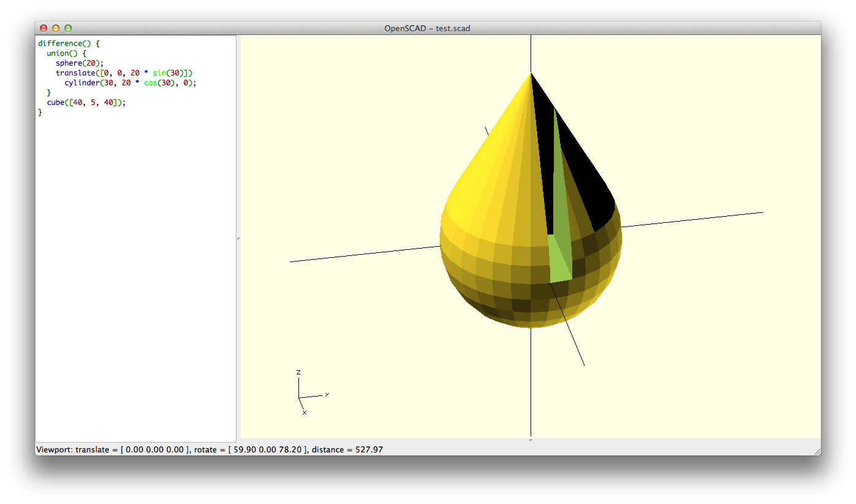Click the Viewport status text in status bar

[209, 450]
